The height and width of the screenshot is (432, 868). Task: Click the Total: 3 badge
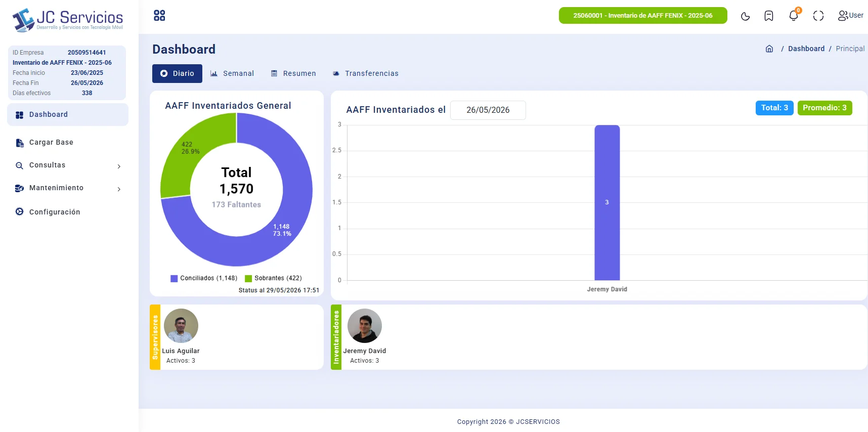[x=774, y=108]
